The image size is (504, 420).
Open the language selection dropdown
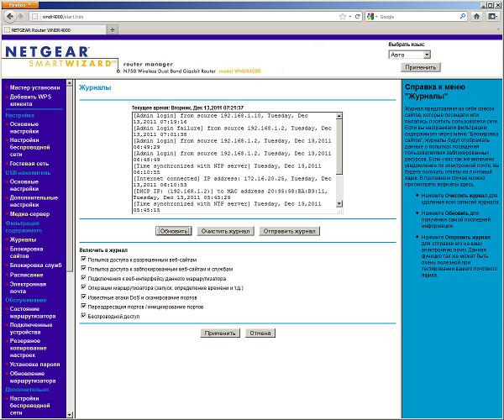click(409, 55)
